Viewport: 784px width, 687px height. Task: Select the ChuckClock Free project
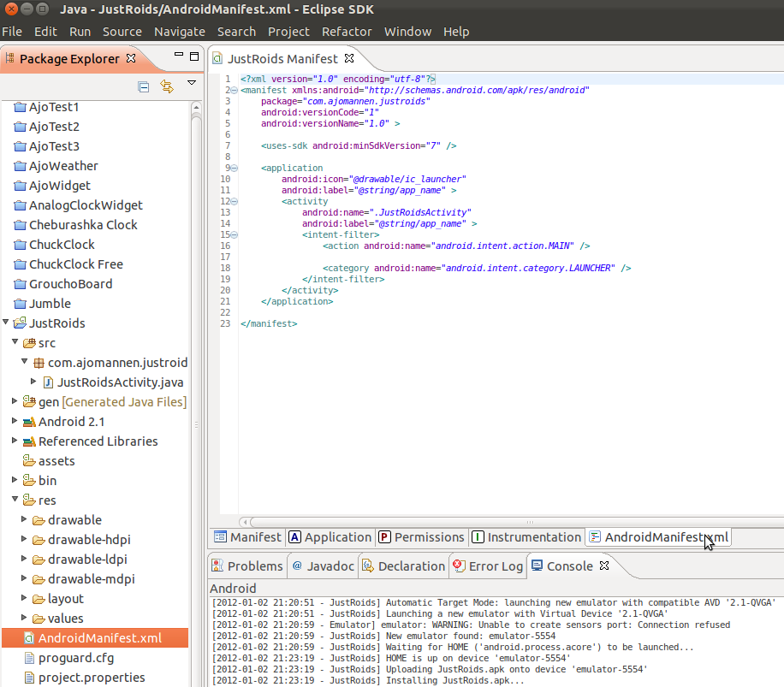click(76, 264)
